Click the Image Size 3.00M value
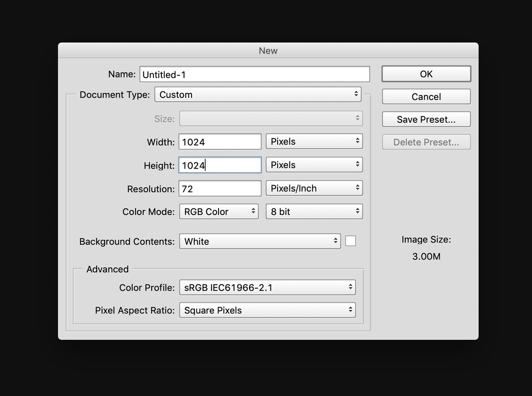 click(426, 256)
